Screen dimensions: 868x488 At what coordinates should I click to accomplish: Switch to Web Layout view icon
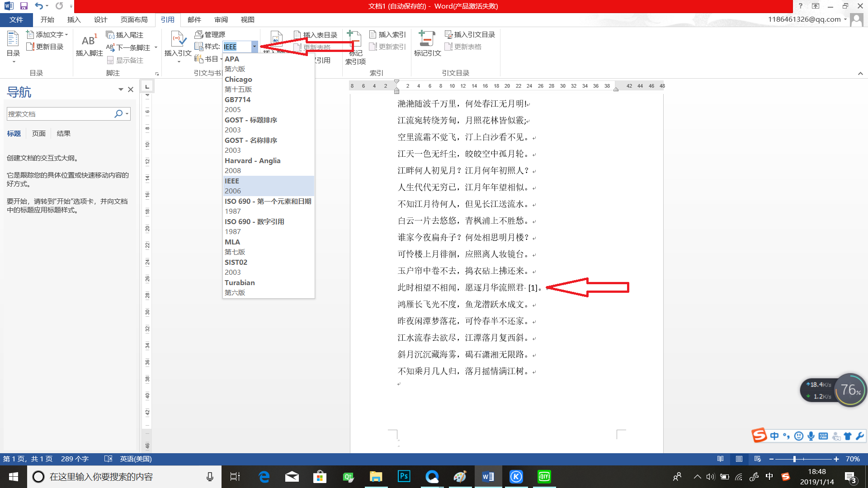point(758,459)
